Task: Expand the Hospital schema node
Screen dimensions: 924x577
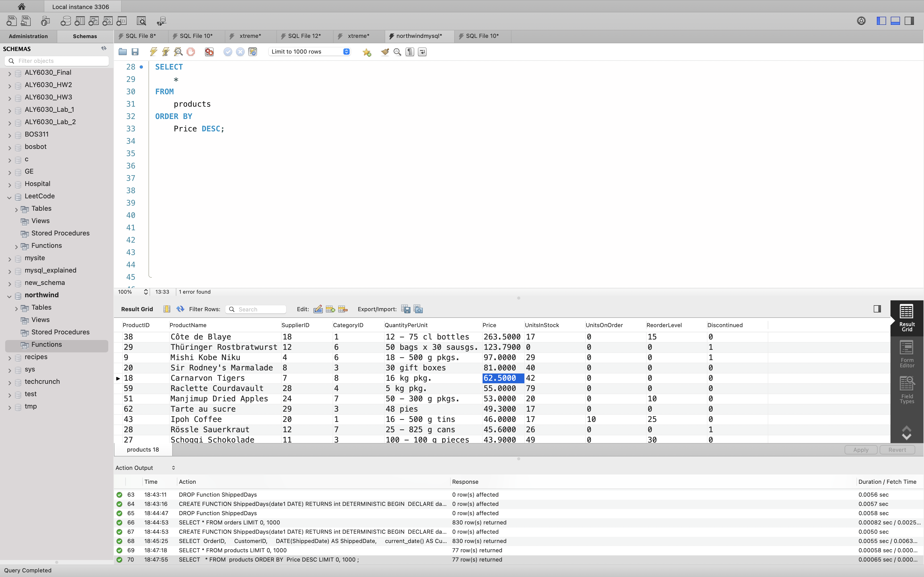Action: (10, 185)
